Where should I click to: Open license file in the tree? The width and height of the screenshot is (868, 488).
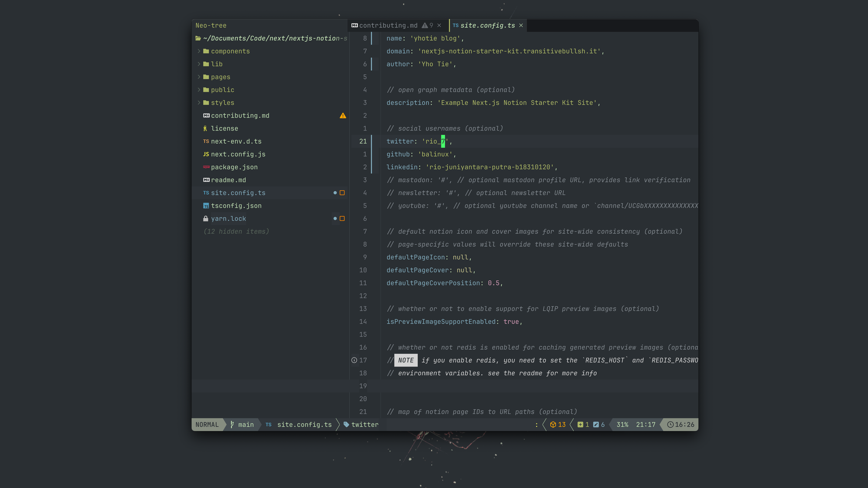tap(224, 128)
